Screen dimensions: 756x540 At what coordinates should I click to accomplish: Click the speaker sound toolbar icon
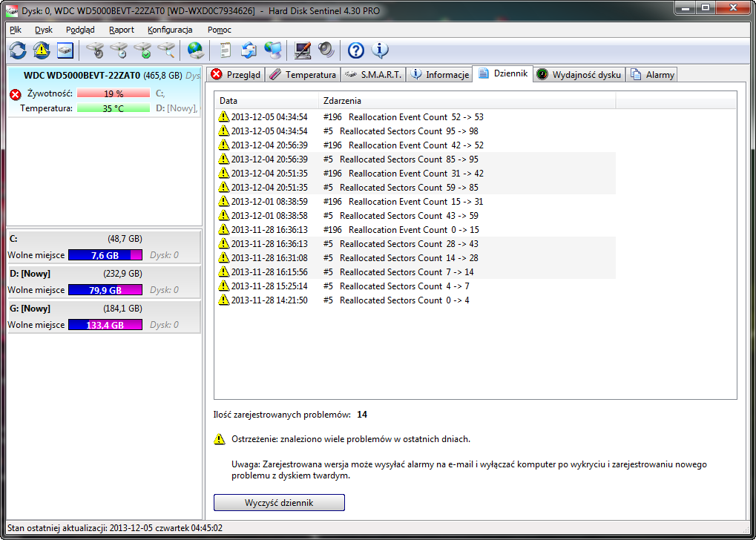click(326, 50)
